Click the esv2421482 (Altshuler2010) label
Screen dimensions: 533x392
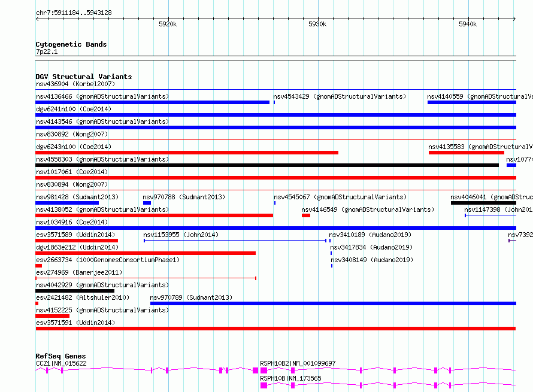point(83,297)
